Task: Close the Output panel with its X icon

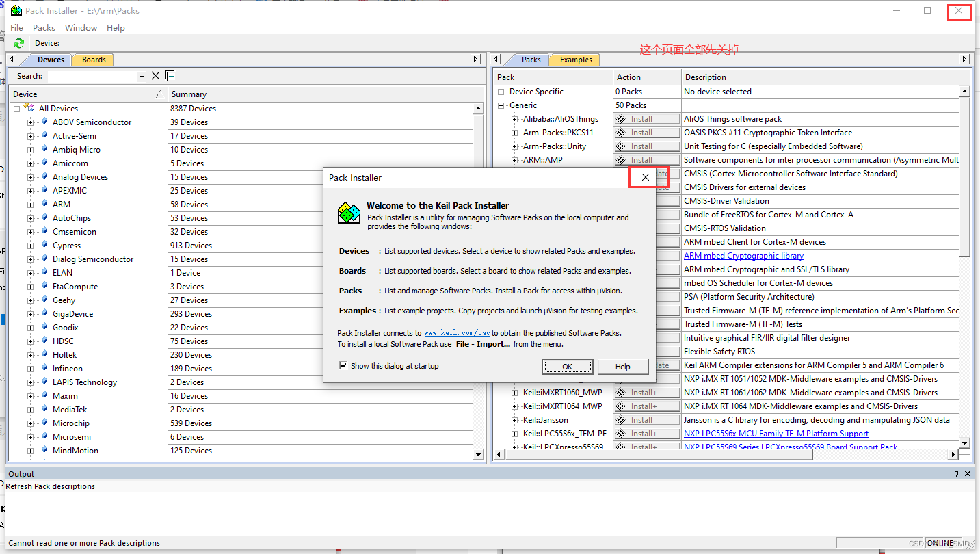Action: pyautogui.click(x=968, y=473)
